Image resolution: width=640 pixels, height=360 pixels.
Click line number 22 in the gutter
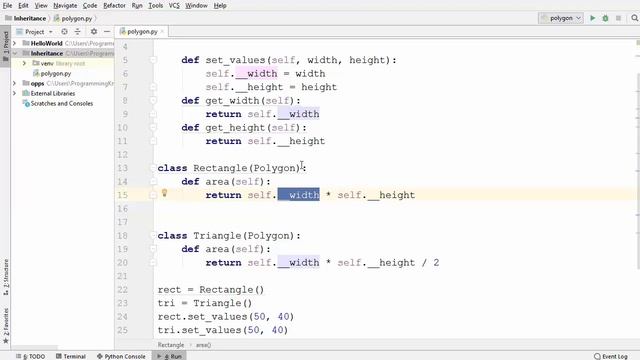[122, 290]
